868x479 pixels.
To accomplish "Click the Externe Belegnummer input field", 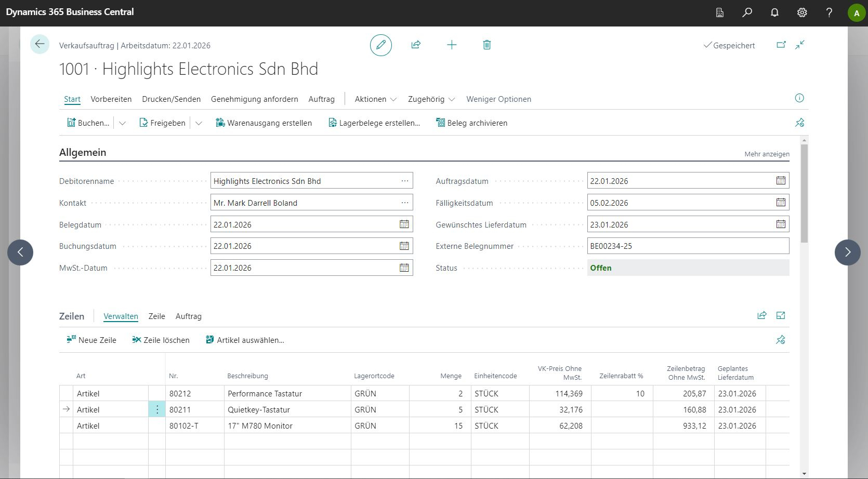I will [x=688, y=246].
